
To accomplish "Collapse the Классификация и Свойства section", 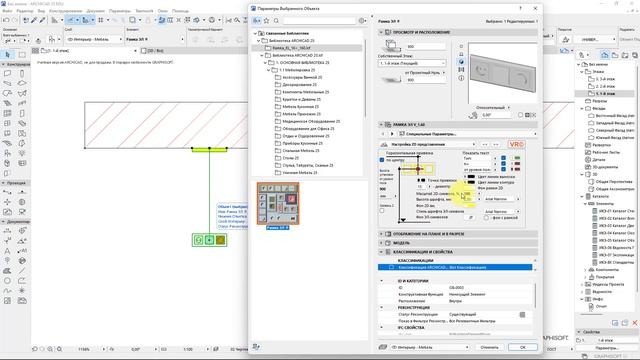I will [381, 252].
